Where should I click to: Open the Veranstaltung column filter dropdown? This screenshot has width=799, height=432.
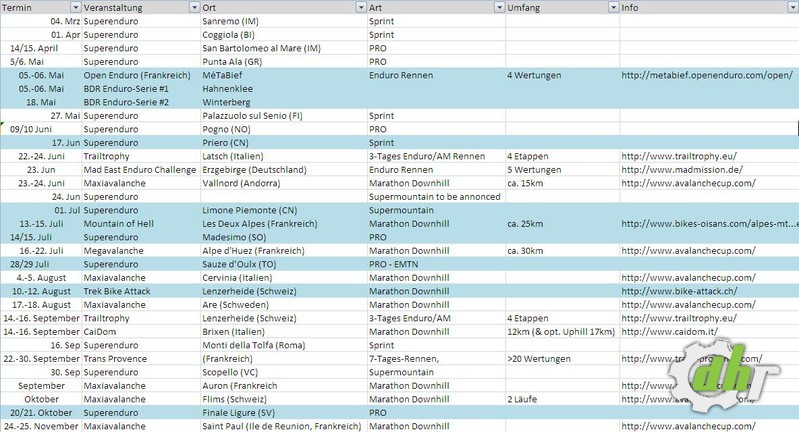[194, 8]
